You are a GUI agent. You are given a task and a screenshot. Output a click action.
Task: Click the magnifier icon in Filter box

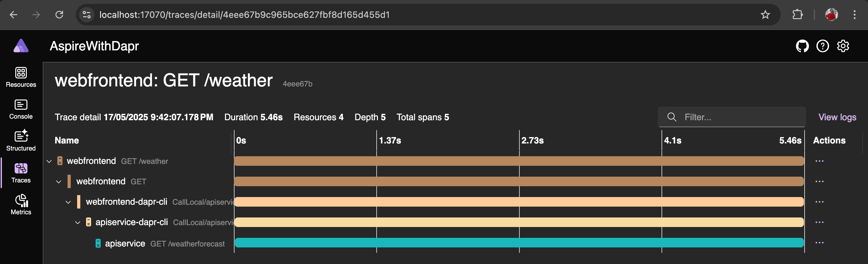pos(672,117)
